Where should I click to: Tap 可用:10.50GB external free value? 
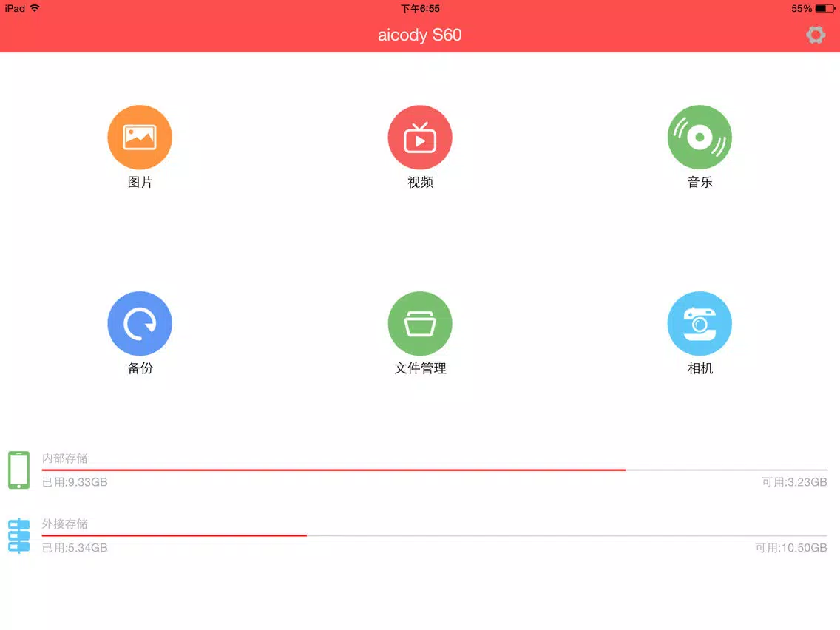coord(791,547)
